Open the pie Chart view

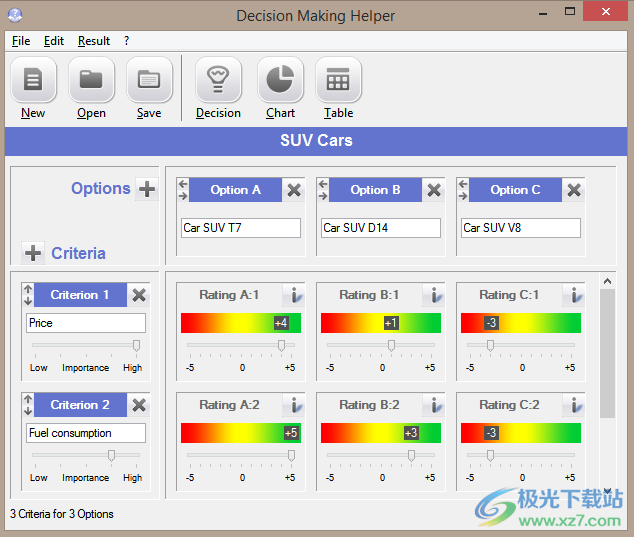pyautogui.click(x=280, y=79)
